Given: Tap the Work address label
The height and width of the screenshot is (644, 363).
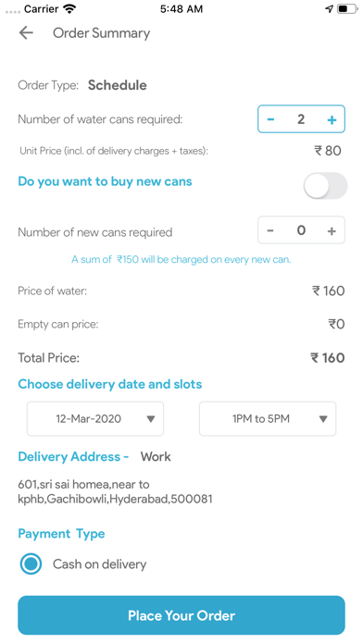Looking at the screenshot, I should 156,457.
